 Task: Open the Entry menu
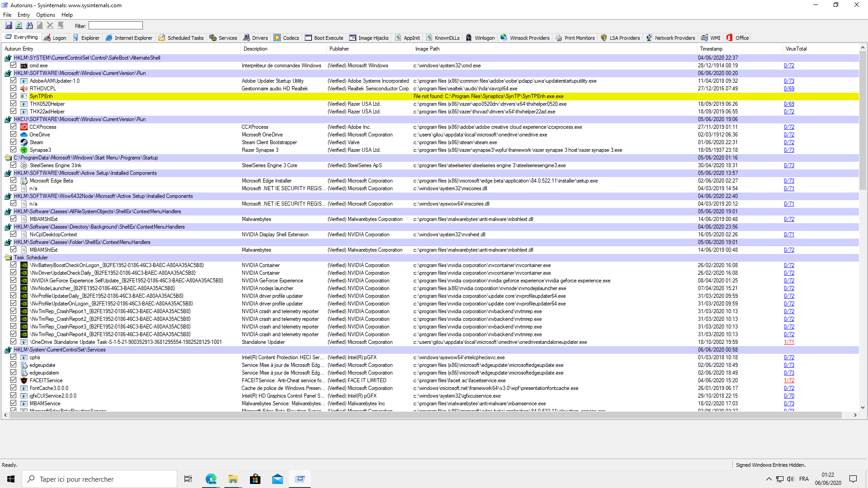[24, 15]
